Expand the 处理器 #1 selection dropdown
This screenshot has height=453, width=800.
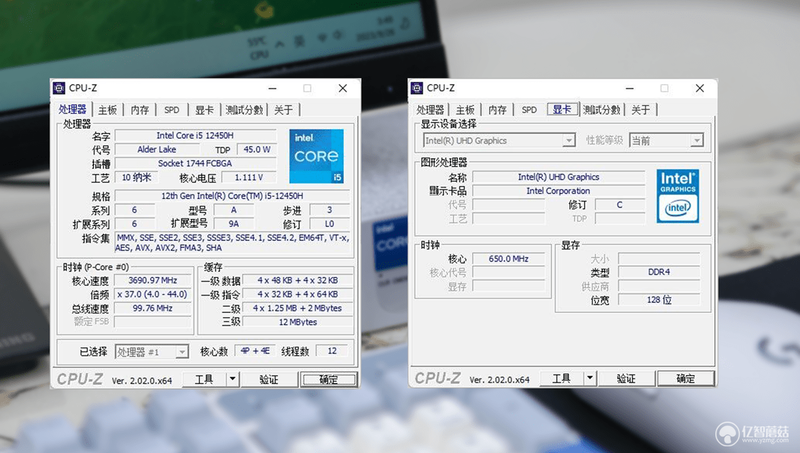[182, 351]
